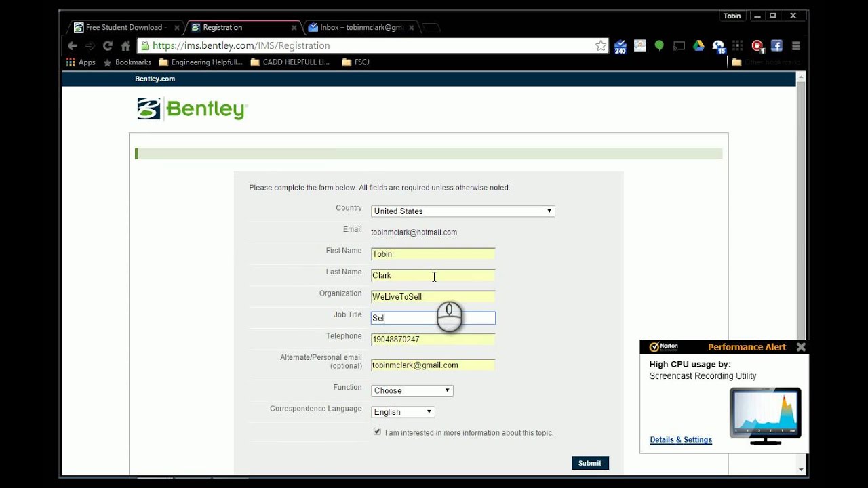Close the Inbox tab

pos(411,28)
